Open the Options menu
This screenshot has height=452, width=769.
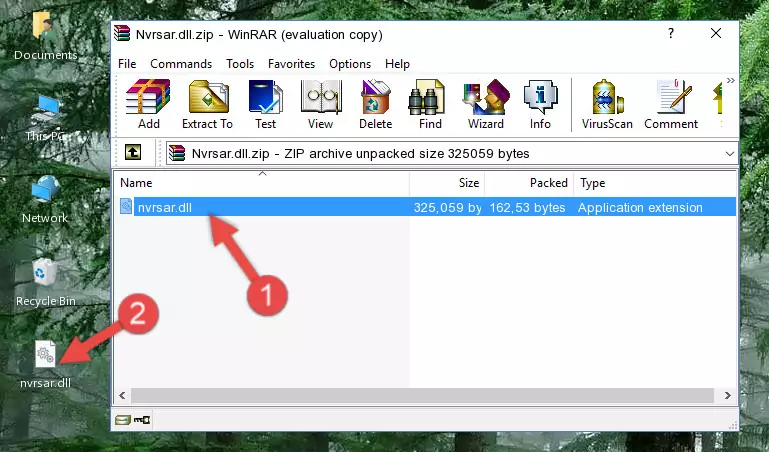click(x=350, y=64)
